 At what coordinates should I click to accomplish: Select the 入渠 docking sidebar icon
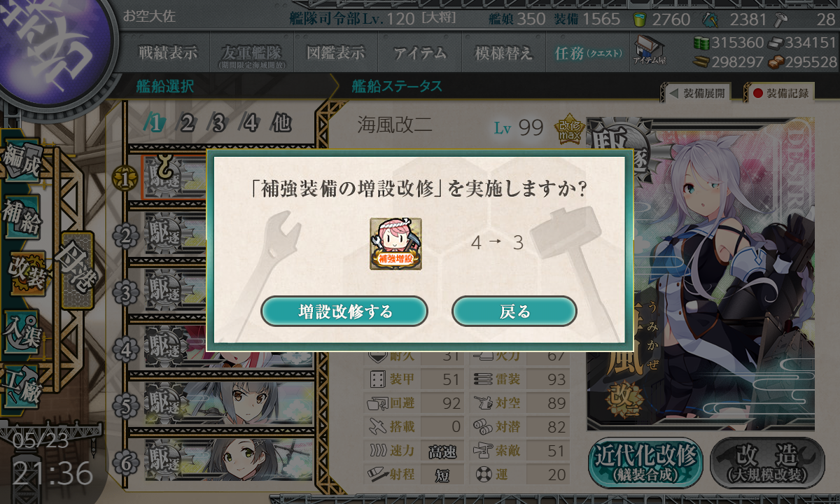(21, 328)
